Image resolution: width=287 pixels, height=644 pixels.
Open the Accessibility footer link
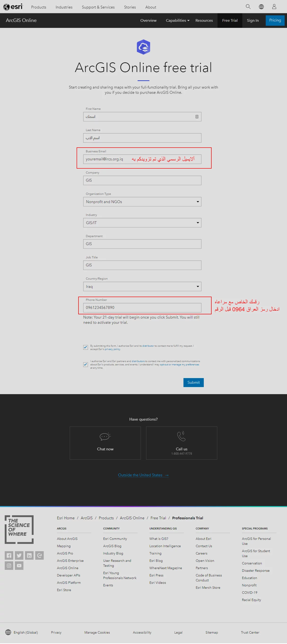(x=142, y=633)
